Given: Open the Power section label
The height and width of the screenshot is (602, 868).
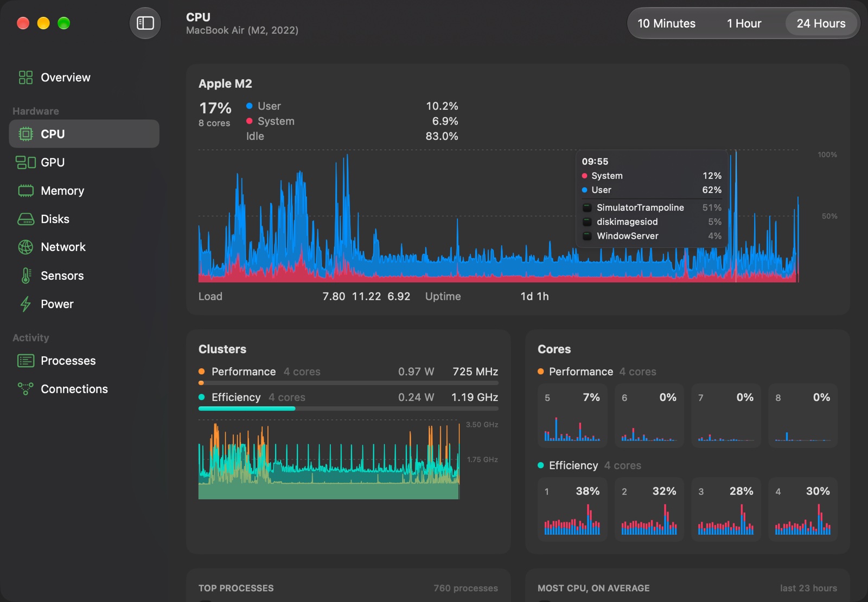Looking at the screenshot, I should pos(57,304).
